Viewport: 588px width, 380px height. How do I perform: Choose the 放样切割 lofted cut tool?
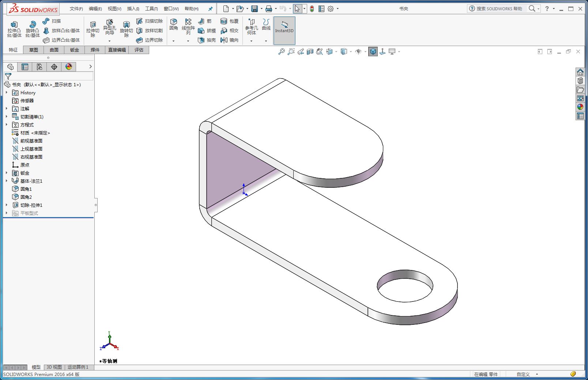(x=149, y=31)
